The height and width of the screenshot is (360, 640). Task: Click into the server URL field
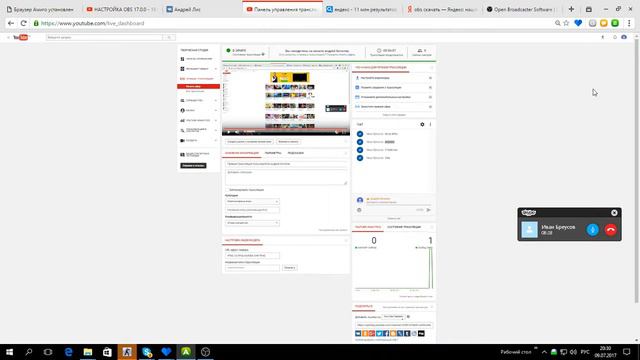coord(252,256)
